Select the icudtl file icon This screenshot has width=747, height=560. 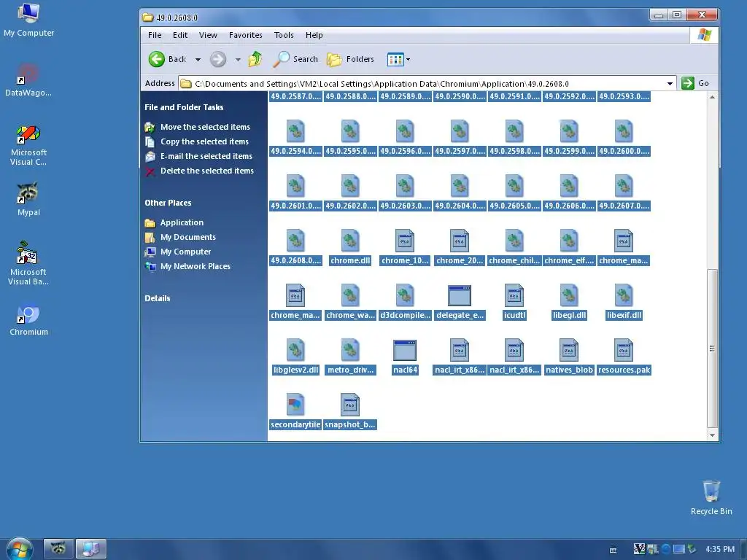coord(514,295)
